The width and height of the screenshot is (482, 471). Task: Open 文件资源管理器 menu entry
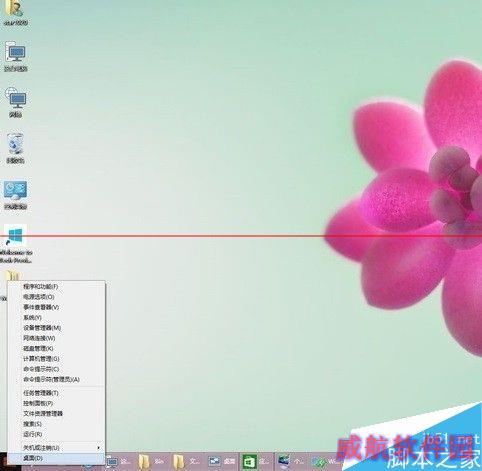click(56, 414)
